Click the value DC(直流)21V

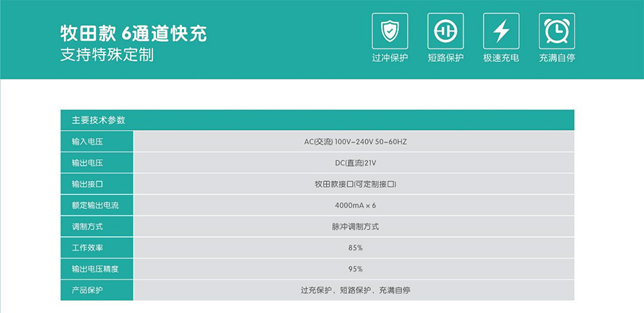[x=355, y=163]
